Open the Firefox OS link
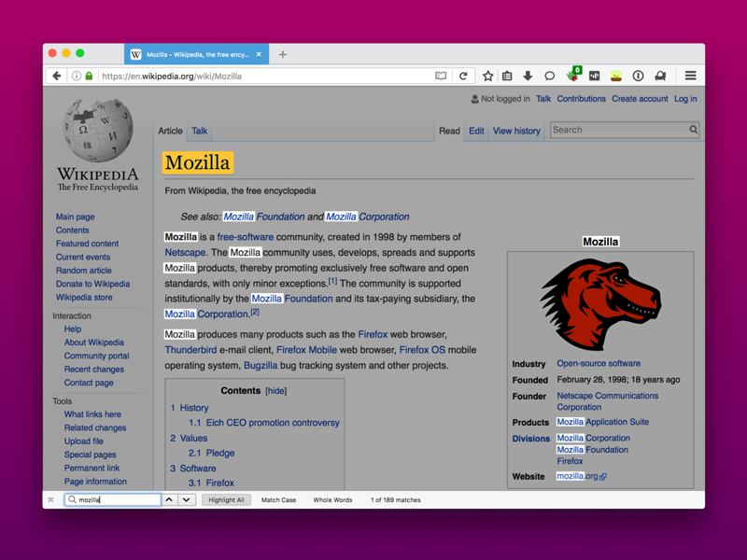Screen dimensions: 747x560 tap(422, 350)
